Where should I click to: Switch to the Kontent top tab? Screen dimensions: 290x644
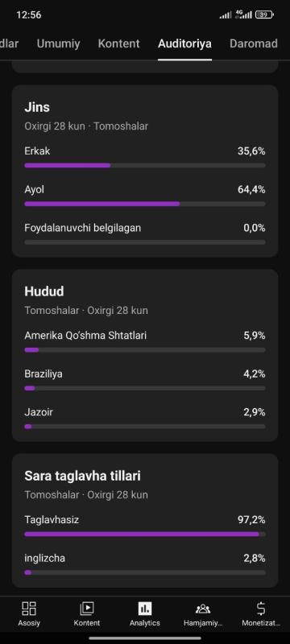[x=118, y=43]
